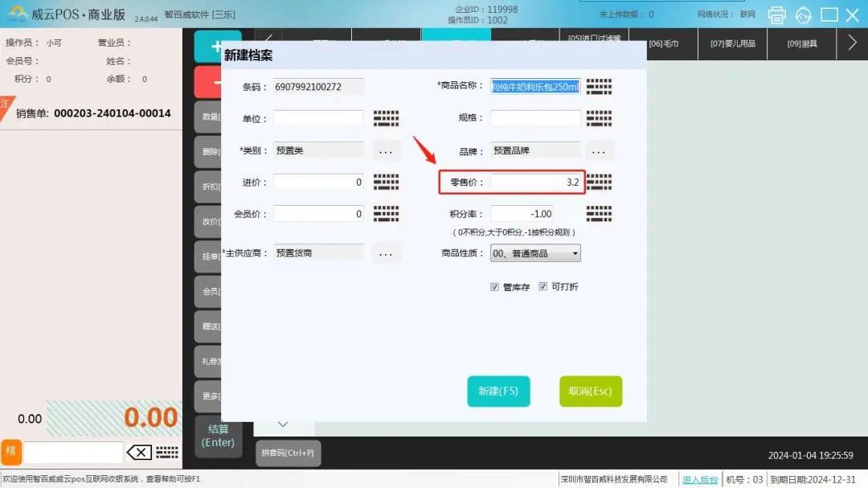The image size is (868, 488).
Task: Select the [07]婴儿用品 category tab
Action: (732, 43)
